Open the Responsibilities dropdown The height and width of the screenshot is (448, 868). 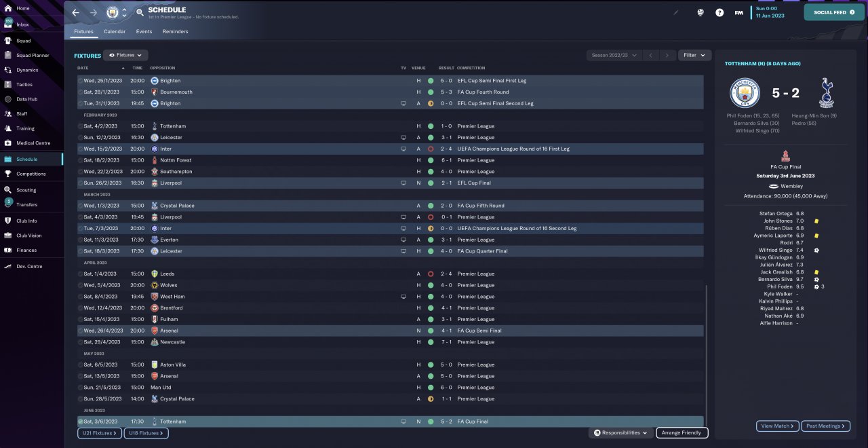[620, 433]
